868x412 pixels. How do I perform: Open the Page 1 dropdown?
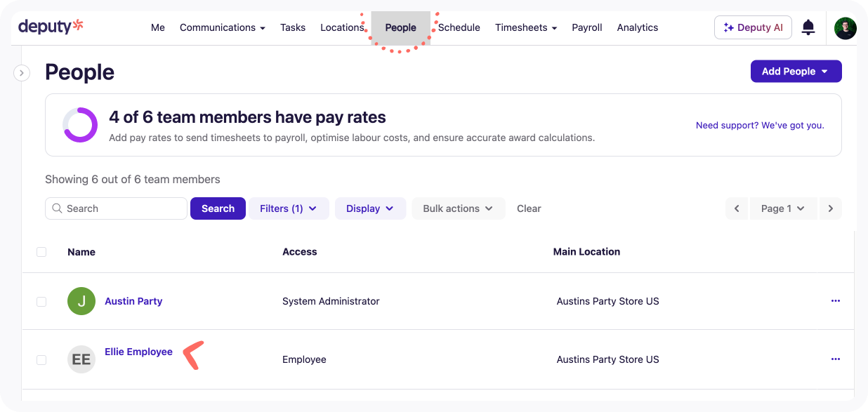click(x=783, y=208)
